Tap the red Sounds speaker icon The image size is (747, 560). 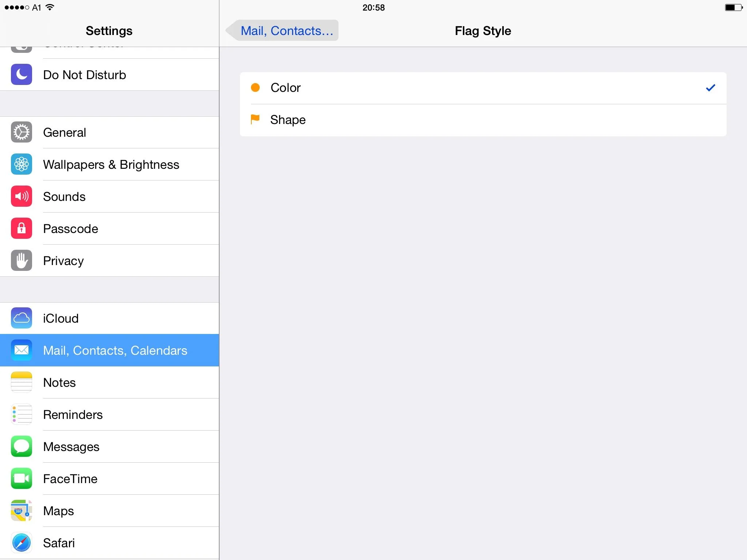tap(22, 197)
